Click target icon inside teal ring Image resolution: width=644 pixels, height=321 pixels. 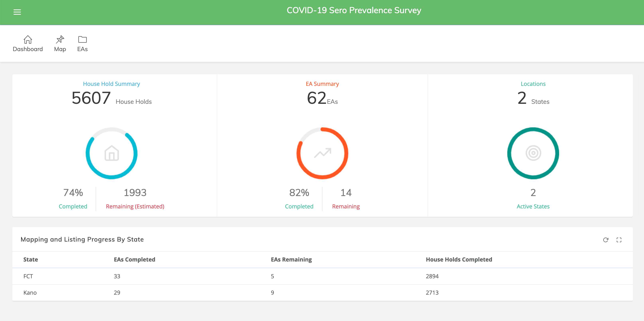click(x=533, y=153)
